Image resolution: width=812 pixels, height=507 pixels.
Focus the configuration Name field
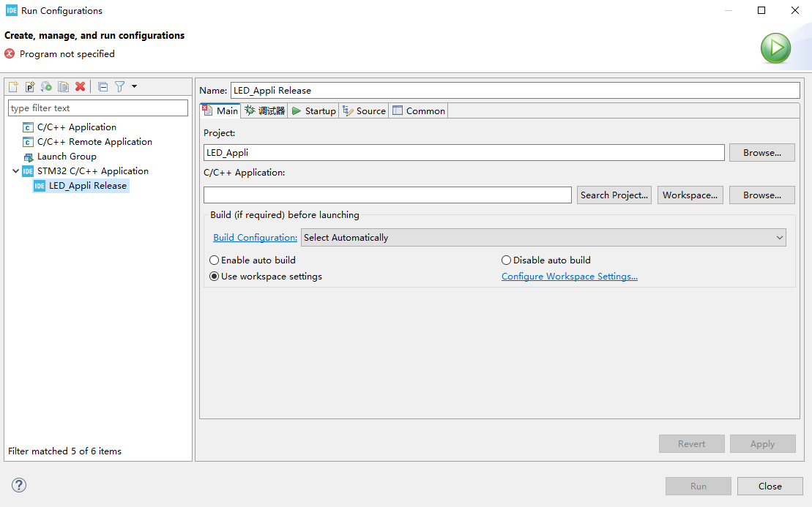click(x=515, y=91)
